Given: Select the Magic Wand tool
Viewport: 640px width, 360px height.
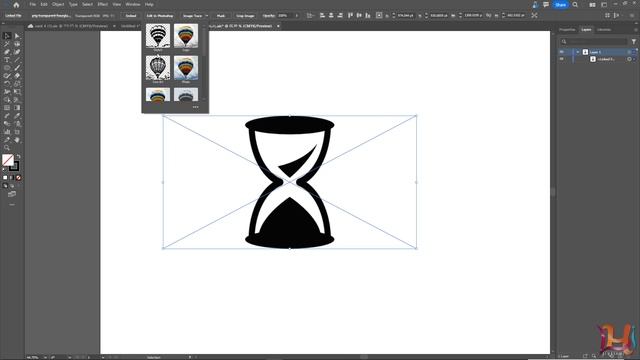Looking at the screenshot, I should coord(7,44).
